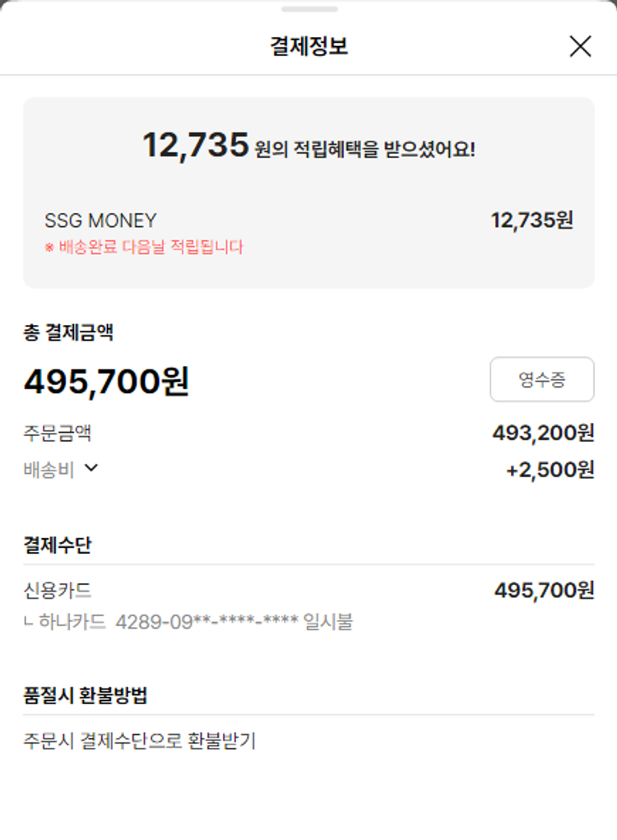This screenshot has height=840, width=617.
Task: Expand the 배송비 chevron arrow
Action: coord(91,468)
